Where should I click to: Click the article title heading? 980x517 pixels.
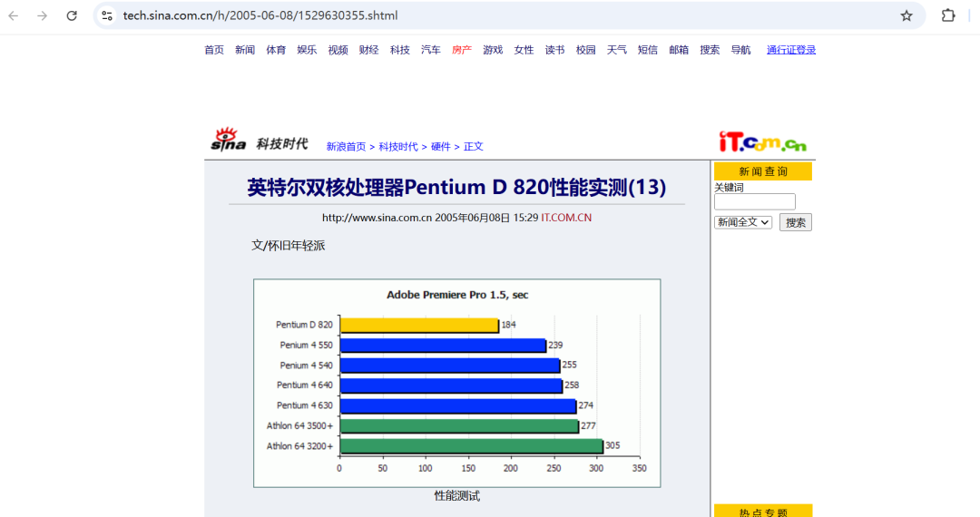click(x=456, y=188)
